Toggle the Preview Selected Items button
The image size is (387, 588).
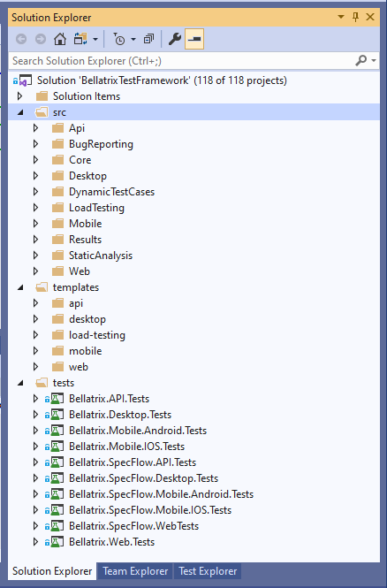[x=194, y=39]
